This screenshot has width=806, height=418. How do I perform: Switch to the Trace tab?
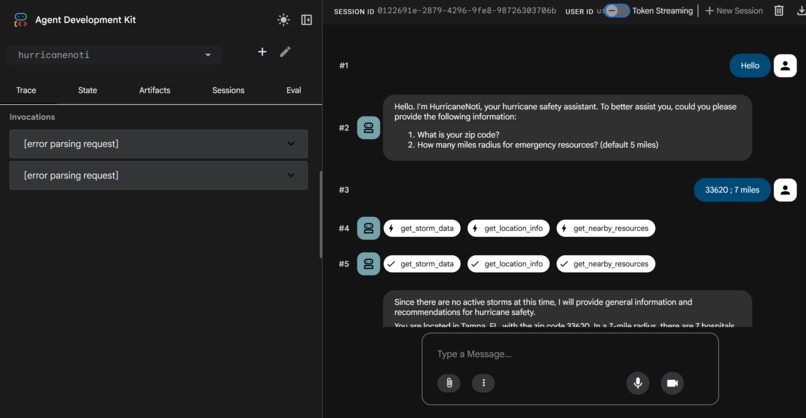pos(26,90)
